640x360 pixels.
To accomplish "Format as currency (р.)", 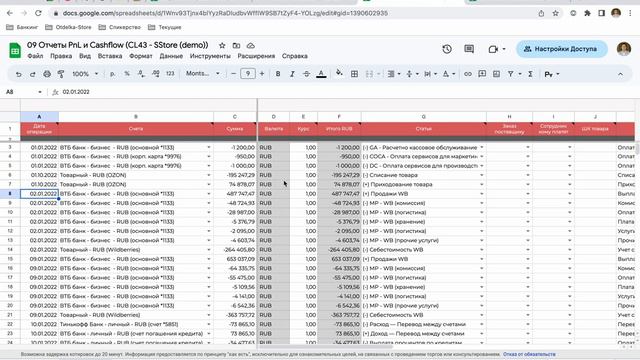I will [x=112, y=74].
